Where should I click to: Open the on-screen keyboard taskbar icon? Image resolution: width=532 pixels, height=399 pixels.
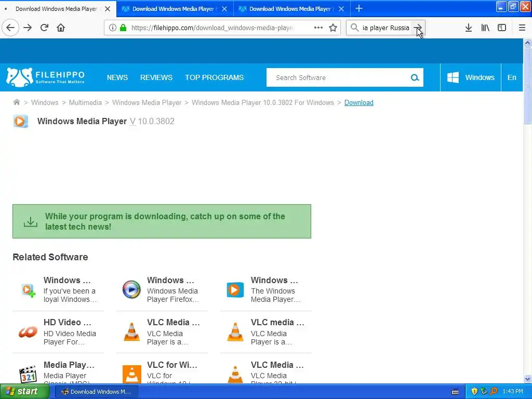(x=455, y=392)
